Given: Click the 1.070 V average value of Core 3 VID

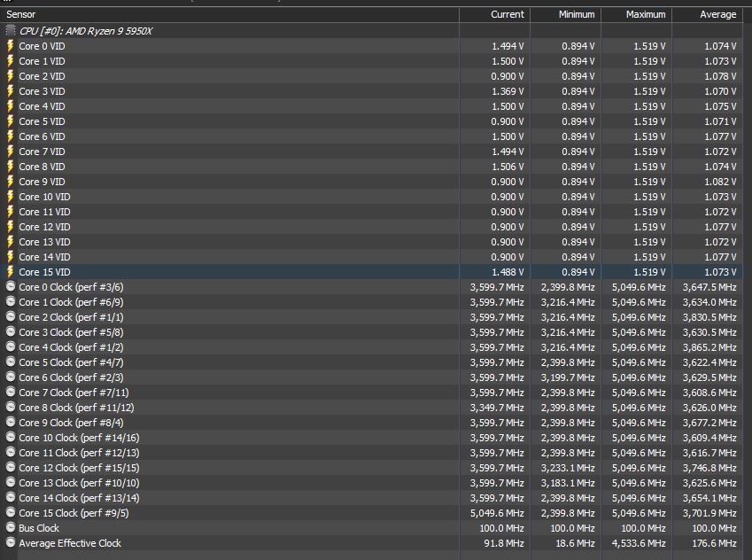Looking at the screenshot, I should [720, 91].
